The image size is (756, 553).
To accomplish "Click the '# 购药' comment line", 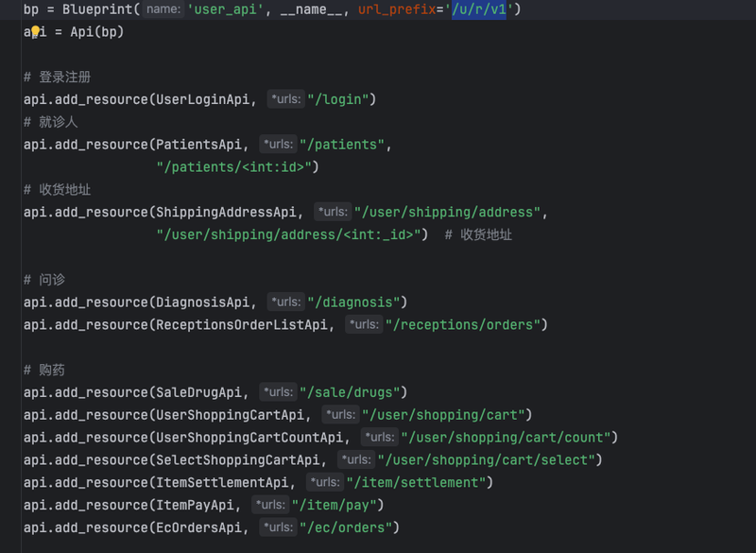I will pyautogui.click(x=44, y=370).
